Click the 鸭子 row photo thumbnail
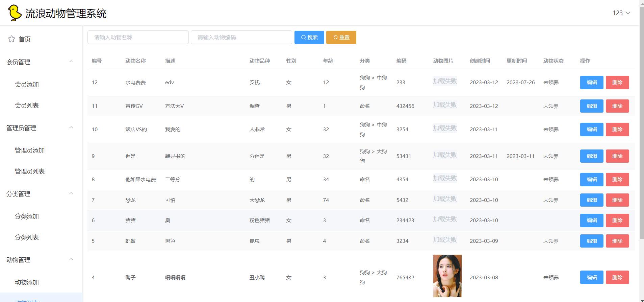 [x=447, y=276]
